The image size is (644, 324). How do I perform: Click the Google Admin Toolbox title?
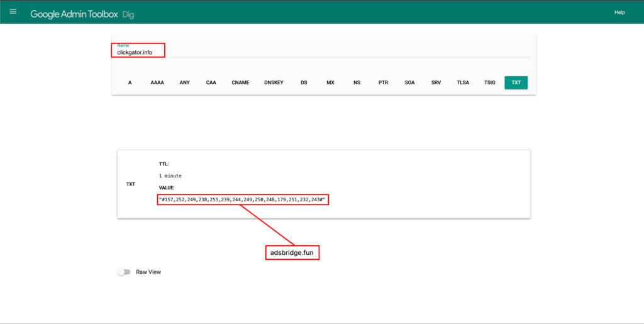coord(74,13)
